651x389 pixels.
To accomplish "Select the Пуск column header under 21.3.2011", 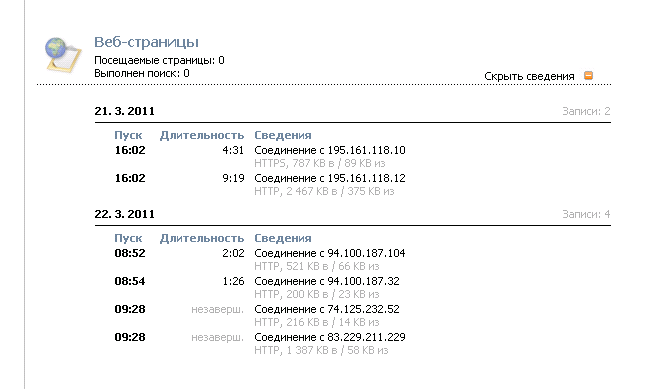I will (x=128, y=135).
